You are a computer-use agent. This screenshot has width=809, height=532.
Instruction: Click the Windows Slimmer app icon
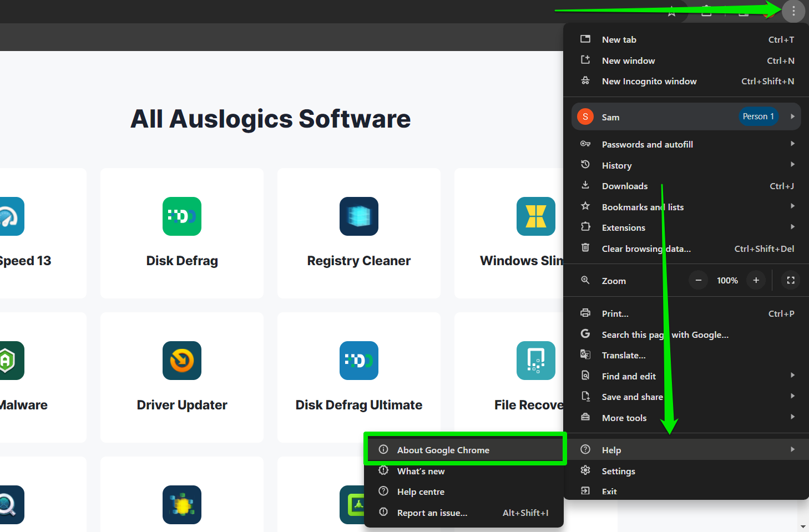[x=535, y=216]
